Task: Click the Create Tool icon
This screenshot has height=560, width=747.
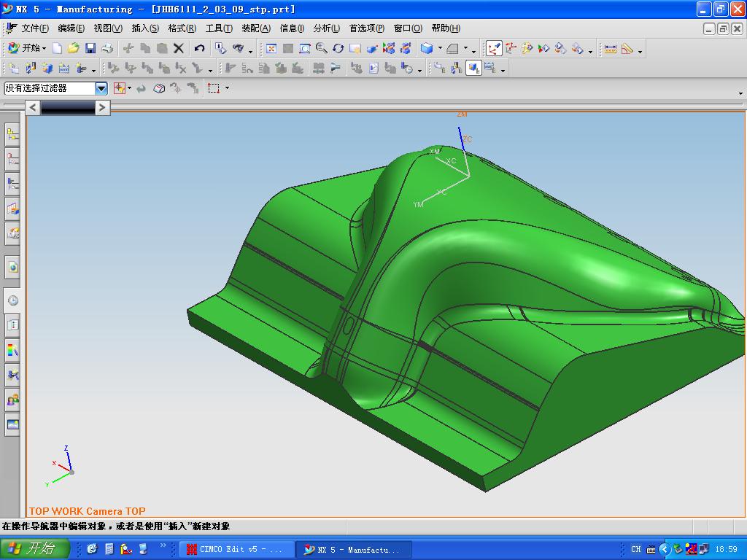Action: click(x=30, y=69)
